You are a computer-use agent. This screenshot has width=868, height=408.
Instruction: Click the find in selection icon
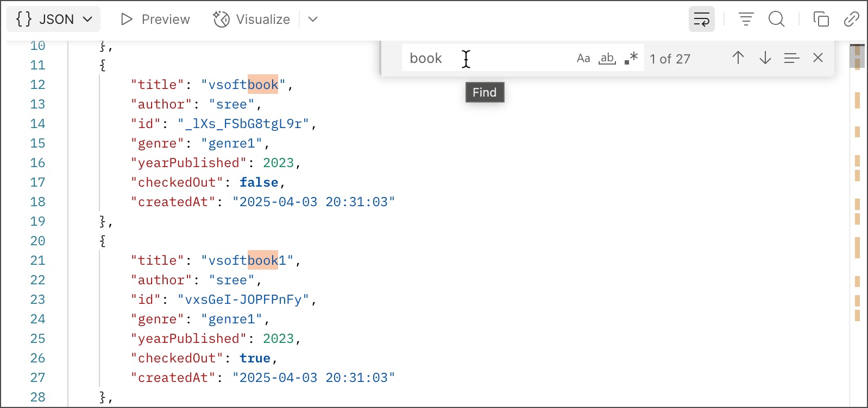click(x=791, y=58)
